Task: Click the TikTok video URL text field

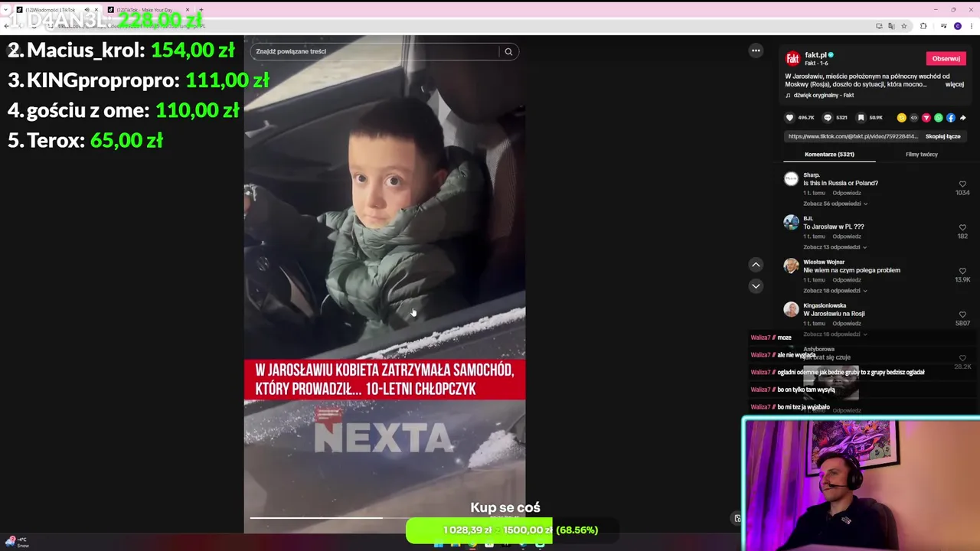Action: coord(852,136)
